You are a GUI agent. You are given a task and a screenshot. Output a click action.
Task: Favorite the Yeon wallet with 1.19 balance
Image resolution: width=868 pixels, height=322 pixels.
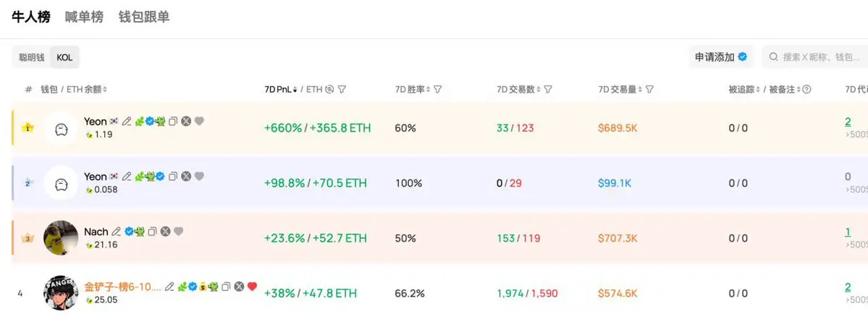(199, 121)
